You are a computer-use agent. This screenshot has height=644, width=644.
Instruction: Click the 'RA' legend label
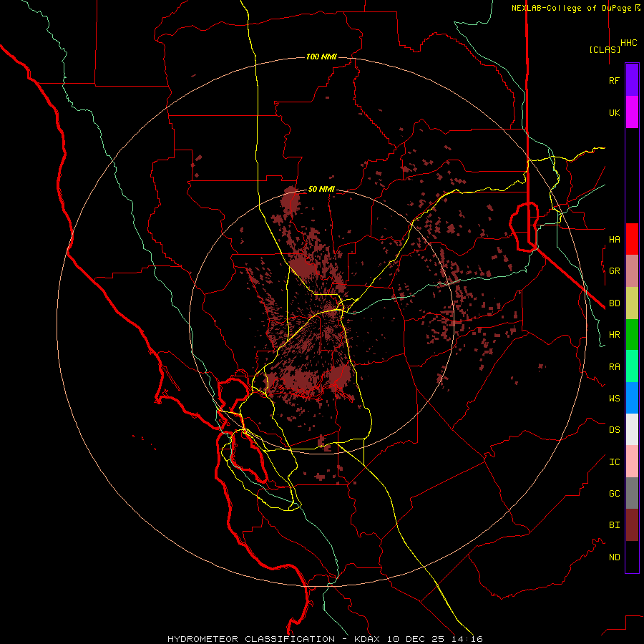tap(614, 367)
